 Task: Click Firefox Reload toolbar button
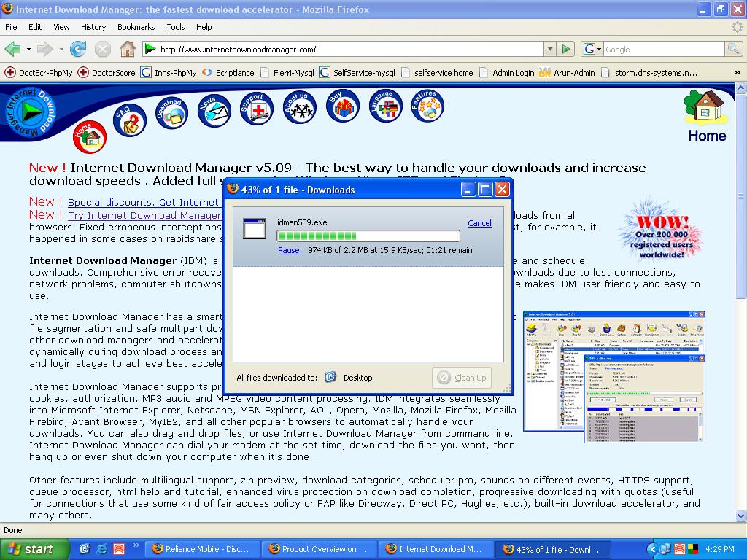[x=78, y=50]
